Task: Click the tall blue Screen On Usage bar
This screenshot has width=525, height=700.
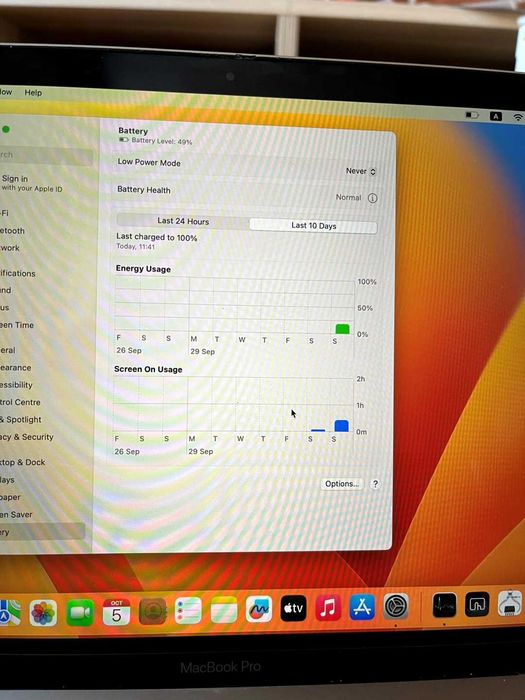Action: point(342,426)
